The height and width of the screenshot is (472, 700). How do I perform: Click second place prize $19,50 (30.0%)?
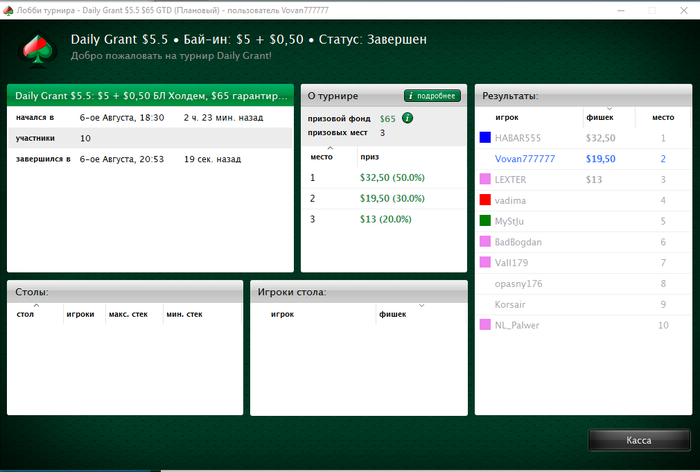click(392, 198)
